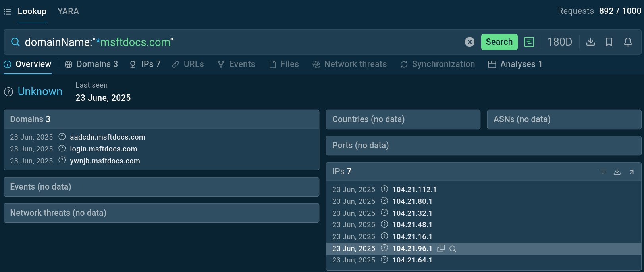Open the Domains 3 tab
644x272 pixels.
click(92, 64)
